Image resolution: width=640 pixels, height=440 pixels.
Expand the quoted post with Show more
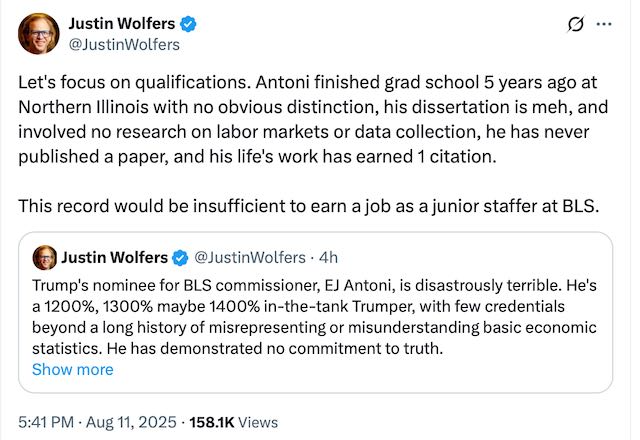72,369
